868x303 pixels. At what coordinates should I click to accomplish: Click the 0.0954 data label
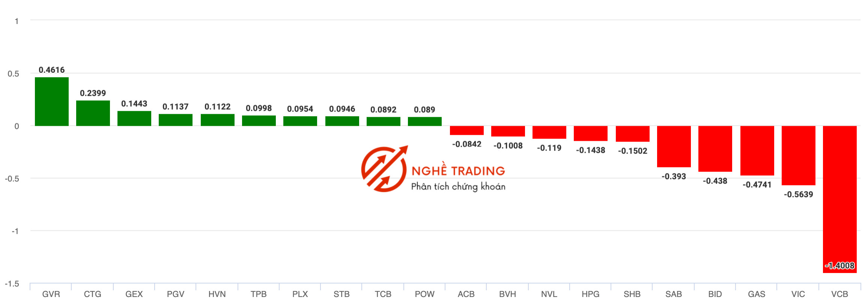click(x=300, y=109)
